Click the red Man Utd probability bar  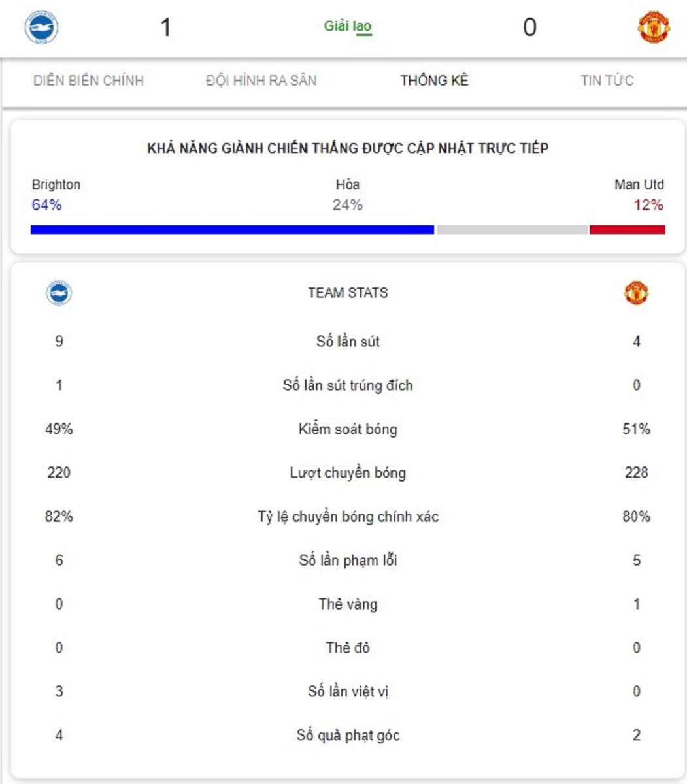tap(627, 229)
